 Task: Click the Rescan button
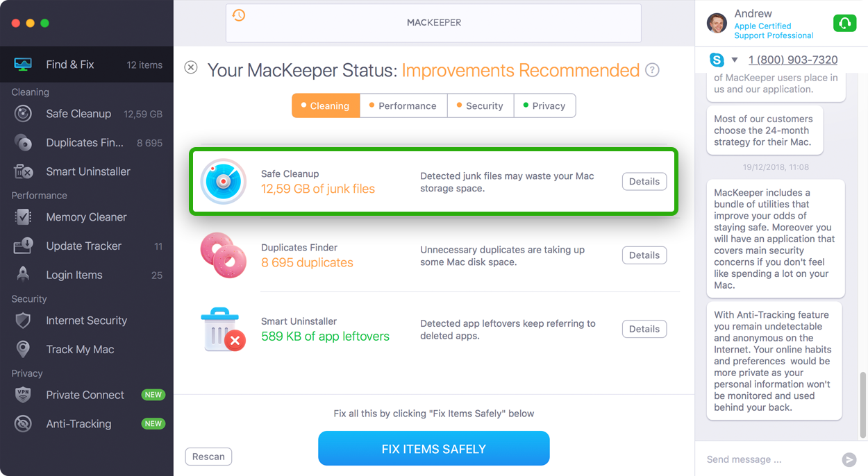208,457
